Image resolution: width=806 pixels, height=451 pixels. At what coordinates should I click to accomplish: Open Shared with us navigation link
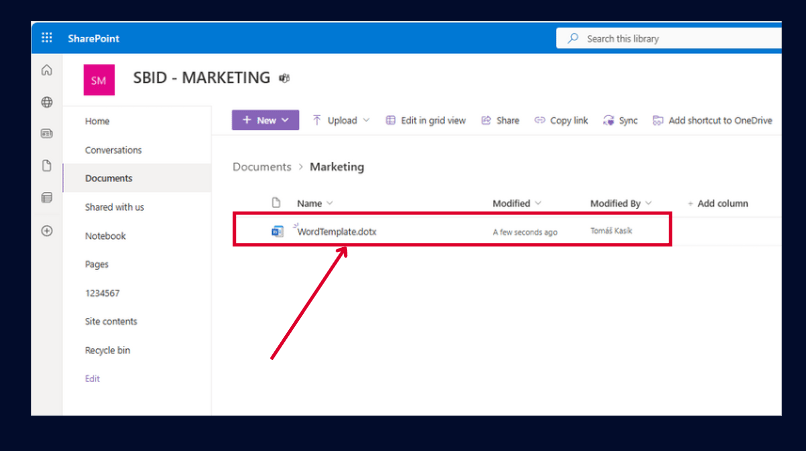[x=114, y=207]
